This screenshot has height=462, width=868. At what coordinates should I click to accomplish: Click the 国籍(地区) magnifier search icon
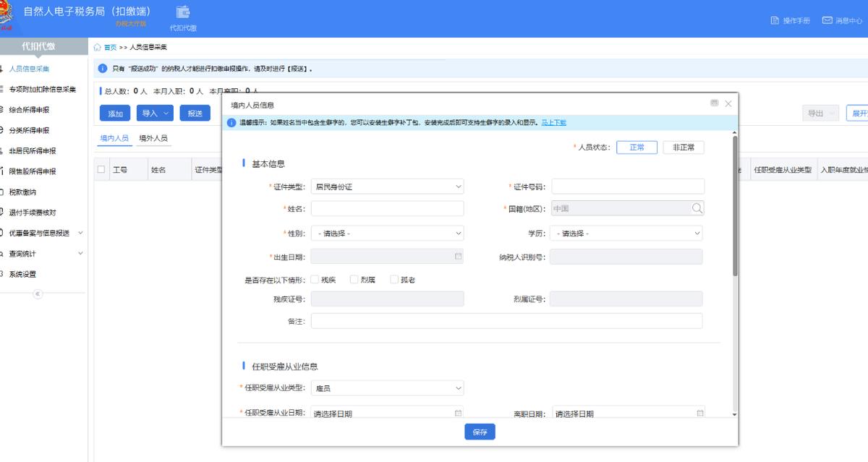697,208
